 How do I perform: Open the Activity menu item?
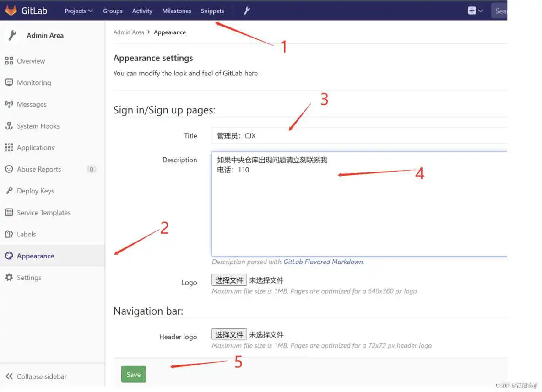[142, 11]
